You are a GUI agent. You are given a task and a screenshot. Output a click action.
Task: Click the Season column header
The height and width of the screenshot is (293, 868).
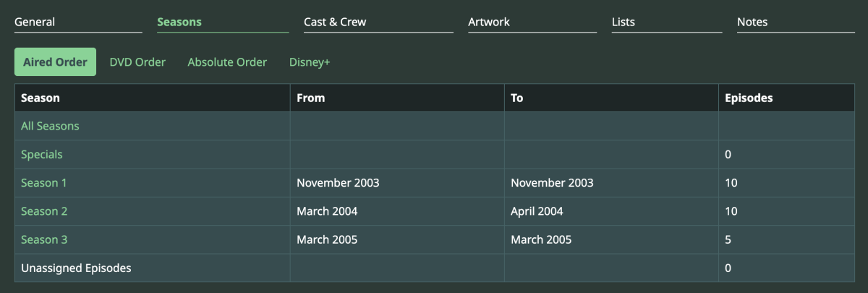(x=41, y=98)
